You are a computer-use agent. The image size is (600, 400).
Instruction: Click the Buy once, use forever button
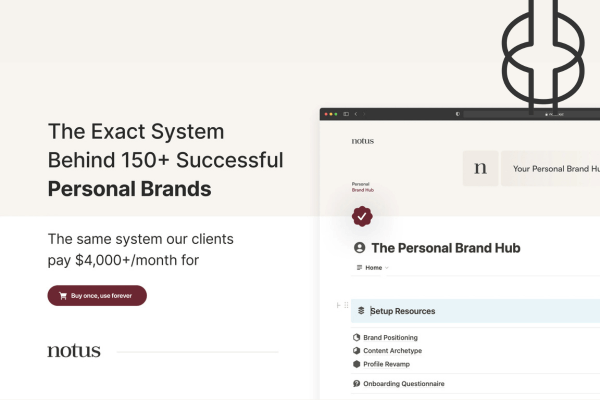(97, 296)
